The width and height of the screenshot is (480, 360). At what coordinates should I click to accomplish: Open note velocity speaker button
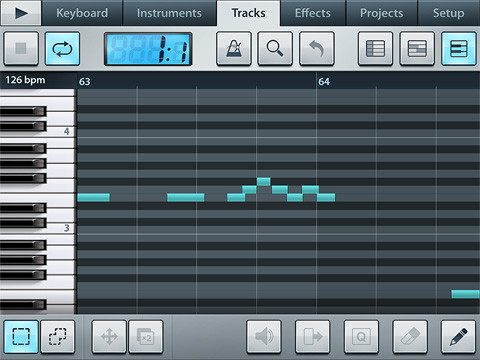click(264, 337)
